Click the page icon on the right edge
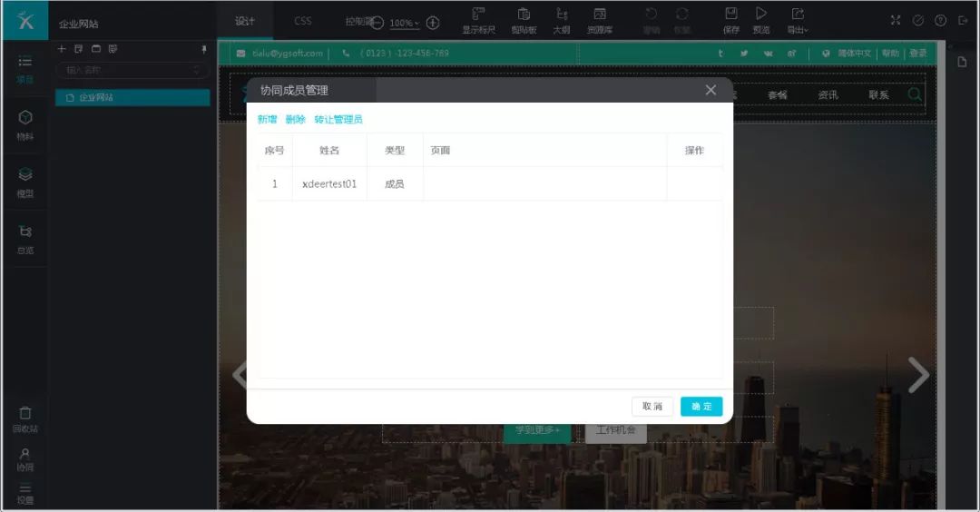 [x=962, y=61]
